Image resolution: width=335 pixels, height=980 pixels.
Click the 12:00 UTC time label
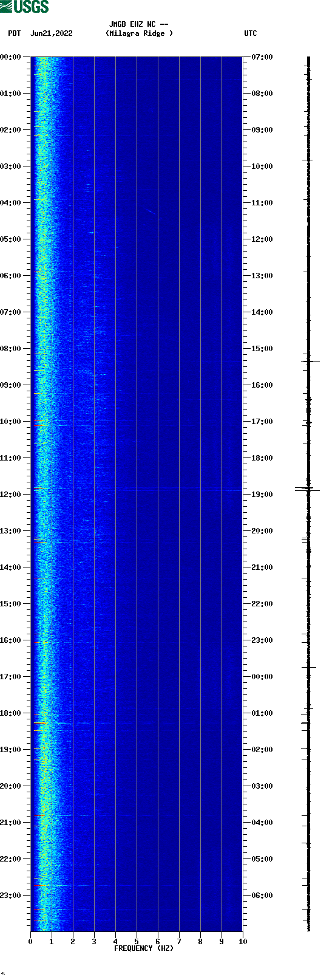[262, 239]
